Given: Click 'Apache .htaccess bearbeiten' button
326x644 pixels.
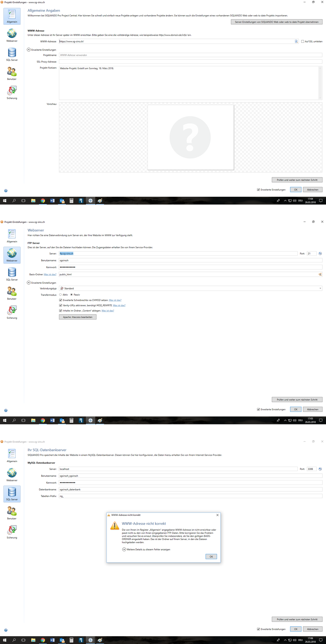Looking at the screenshot, I should 78,317.
